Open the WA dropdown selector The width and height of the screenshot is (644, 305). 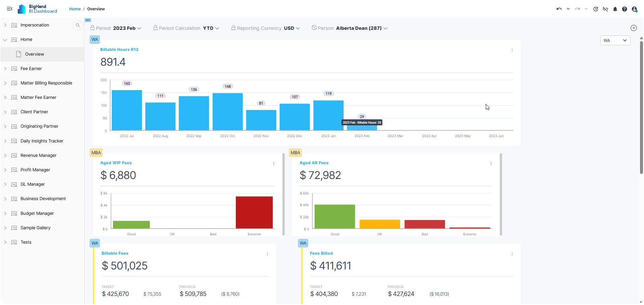click(615, 41)
